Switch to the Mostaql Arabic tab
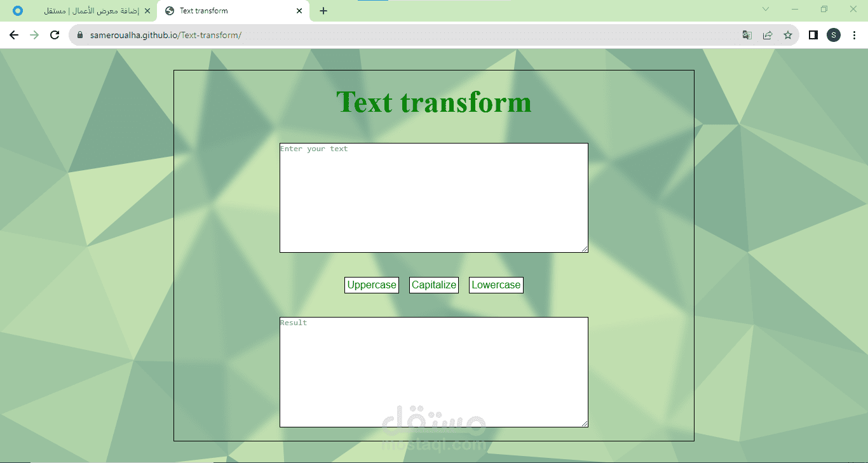The width and height of the screenshot is (868, 463). 81,11
